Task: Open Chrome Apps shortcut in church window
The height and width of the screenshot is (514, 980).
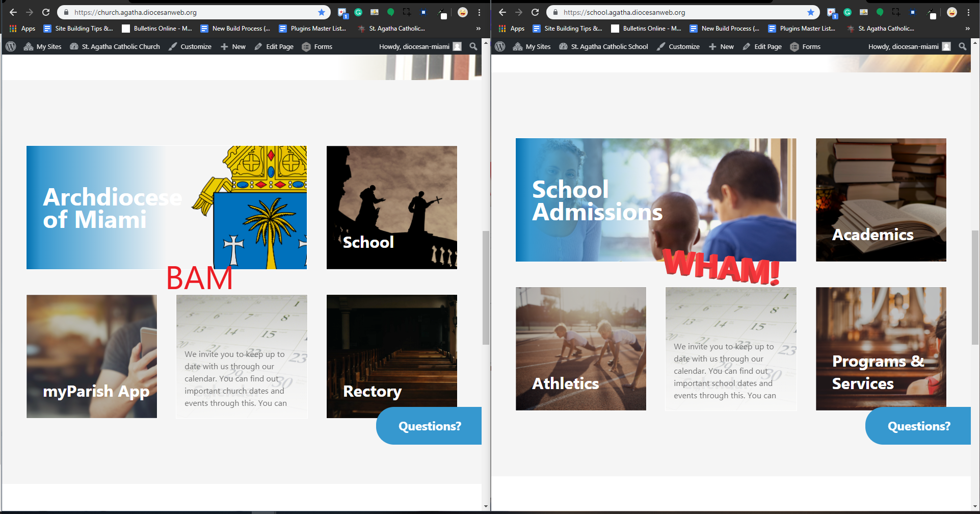Action: tap(22, 29)
